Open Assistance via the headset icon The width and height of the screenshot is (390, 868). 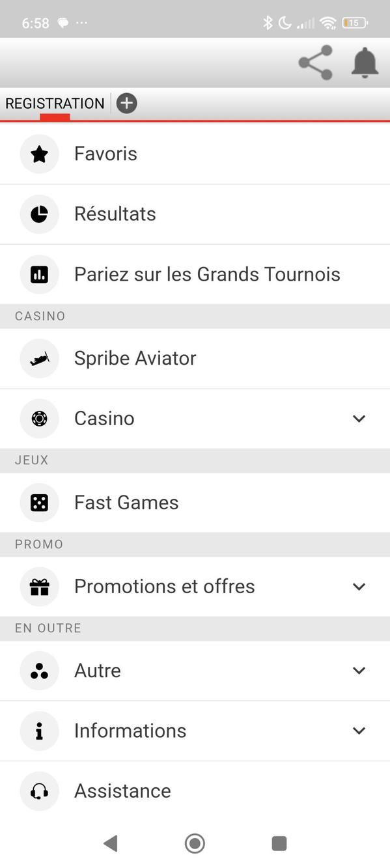(x=39, y=791)
